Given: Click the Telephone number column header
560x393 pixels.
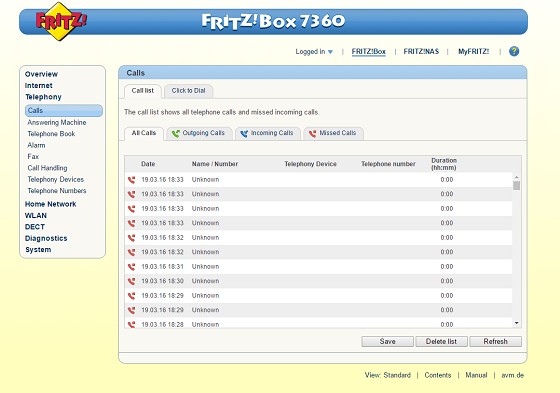Looking at the screenshot, I should 388,164.
